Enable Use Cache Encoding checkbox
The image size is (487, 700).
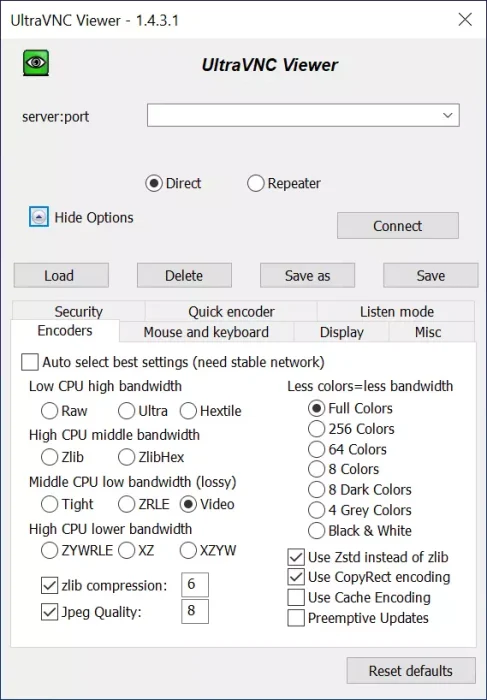pos(296,597)
